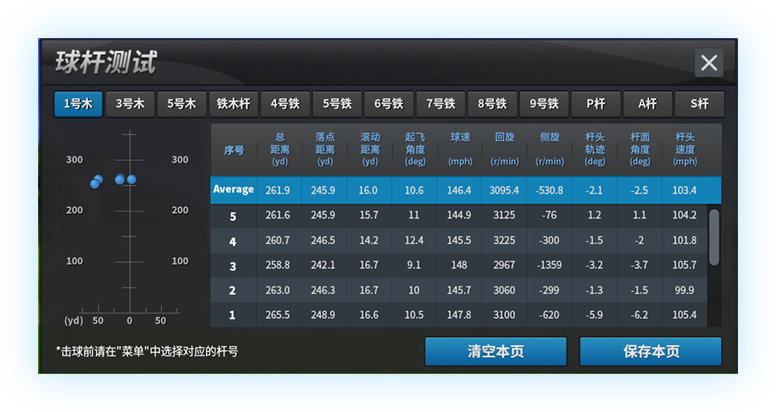Click the 球速 (mph) column header
Image resolution: width=776 pixels, height=412 pixels.
click(x=460, y=149)
